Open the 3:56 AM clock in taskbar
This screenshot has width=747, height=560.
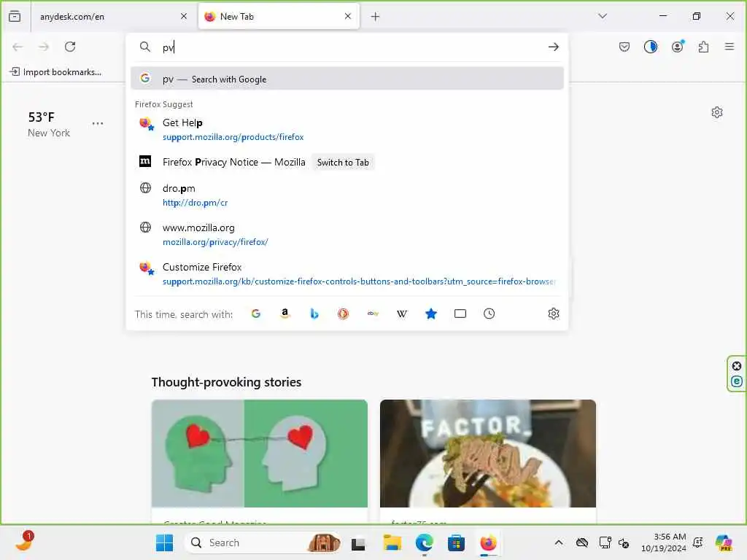663,542
